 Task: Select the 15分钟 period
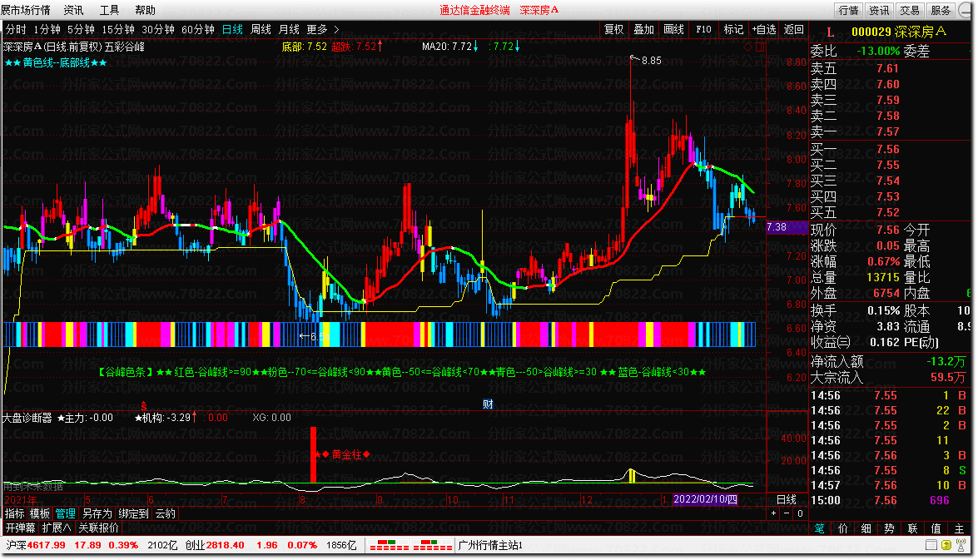click(x=118, y=29)
